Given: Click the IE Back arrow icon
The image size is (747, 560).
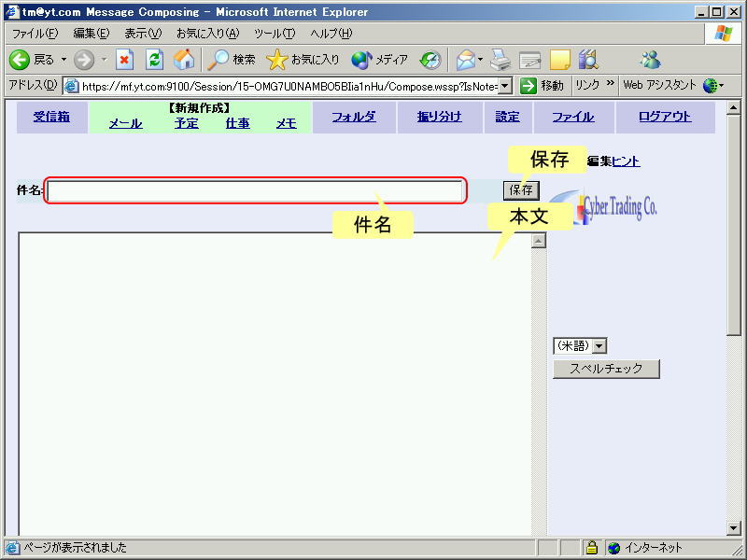Looking at the screenshot, I should [20, 60].
